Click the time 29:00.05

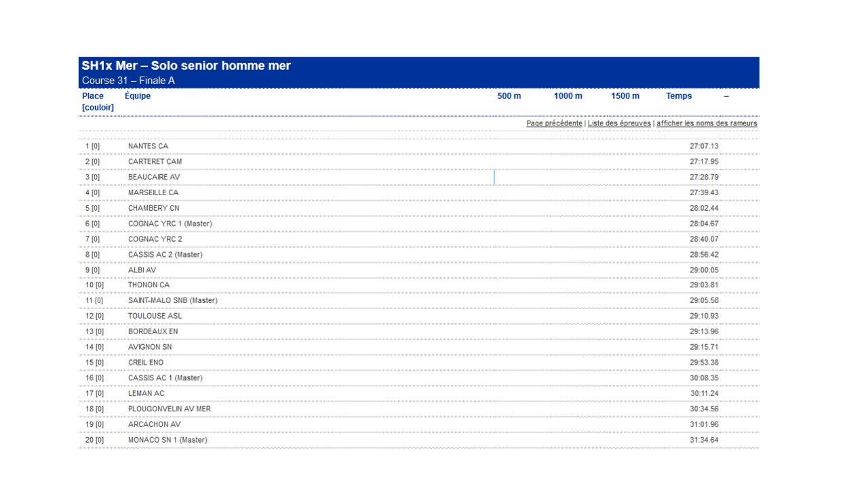tap(704, 270)
